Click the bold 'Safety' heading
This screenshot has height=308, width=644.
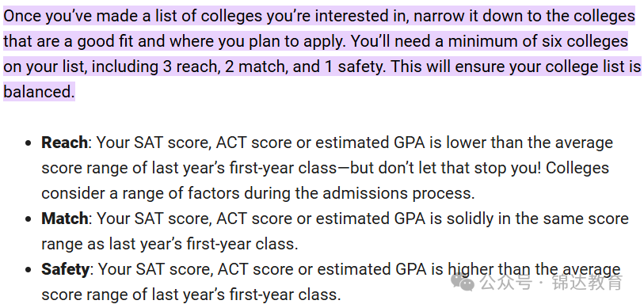pyautogui.click(x=65, y=270)
